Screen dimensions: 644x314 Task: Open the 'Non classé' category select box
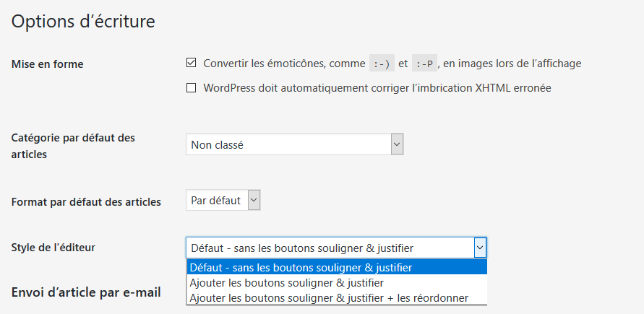click(294, 144)
